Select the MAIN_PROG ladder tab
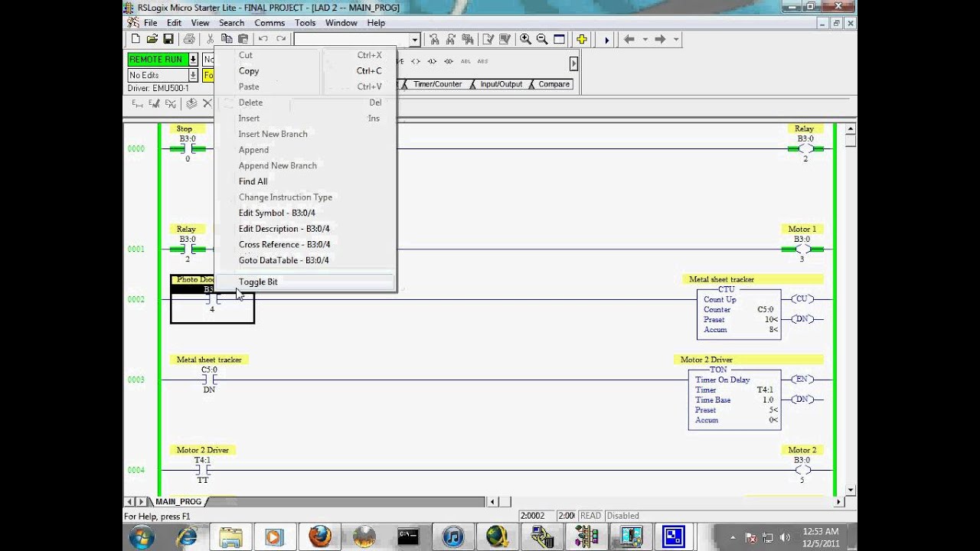This screenshot has width=980, height=551. pyautogui.click(x=178, y=502)
